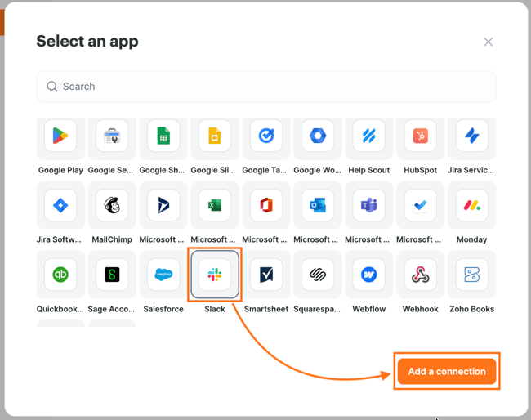Select the Google Play app icon
Image resolution: width=531 pixels, height=420 pixels.
pyautogui.click(x=60, y=136)
